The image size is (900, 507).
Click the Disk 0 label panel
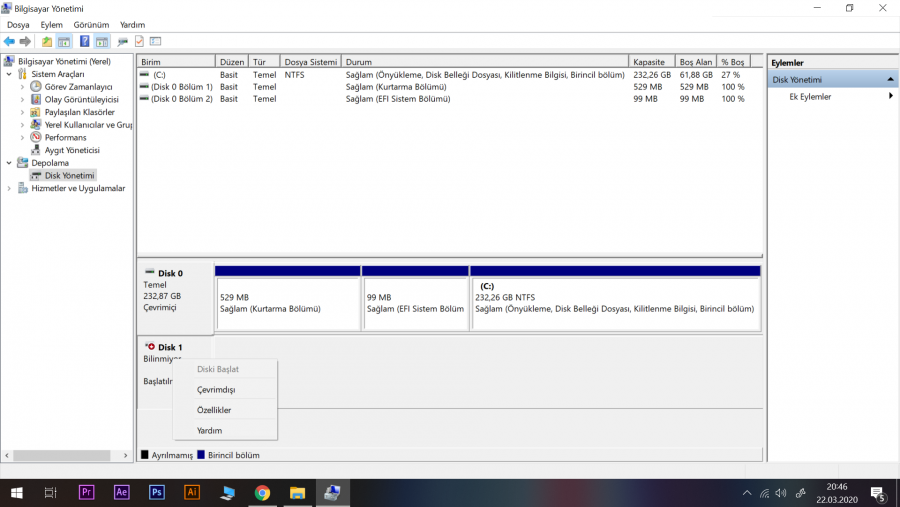175,299
